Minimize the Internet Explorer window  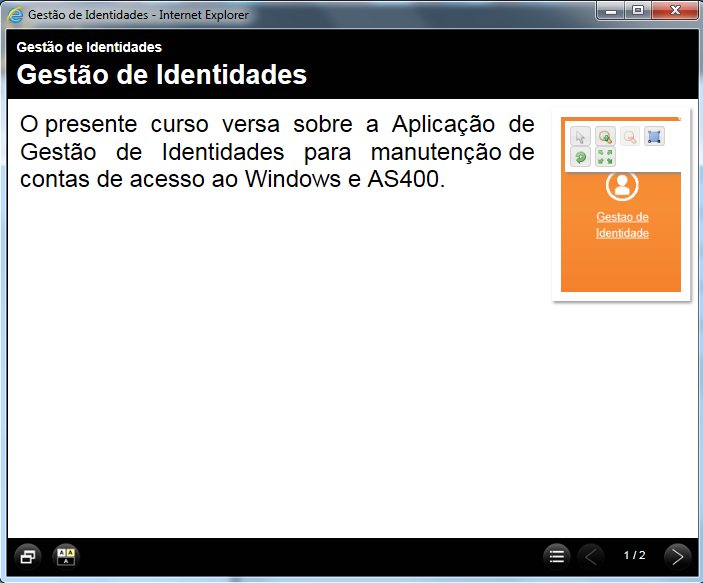611,11
